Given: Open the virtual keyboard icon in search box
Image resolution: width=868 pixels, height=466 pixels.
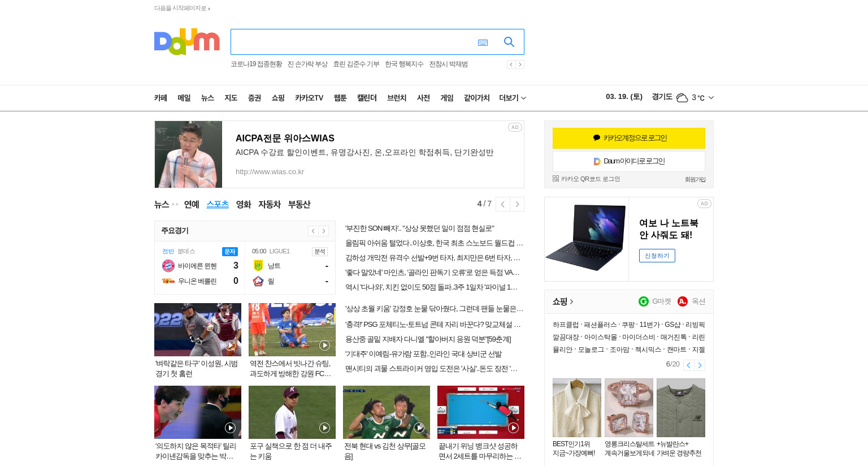Looking at the screenshot, I should click(x=483, y=42).
